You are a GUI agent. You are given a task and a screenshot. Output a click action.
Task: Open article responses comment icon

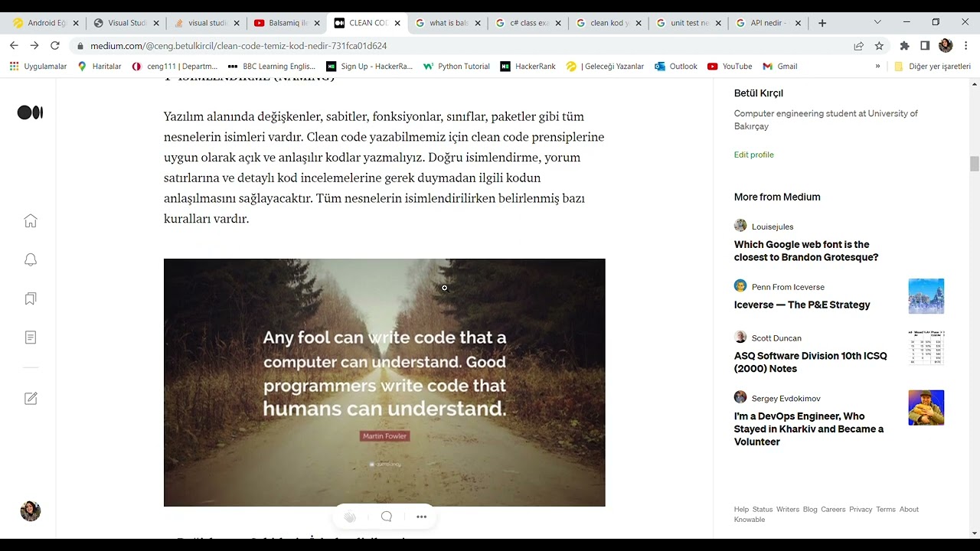tap(386, 517)
